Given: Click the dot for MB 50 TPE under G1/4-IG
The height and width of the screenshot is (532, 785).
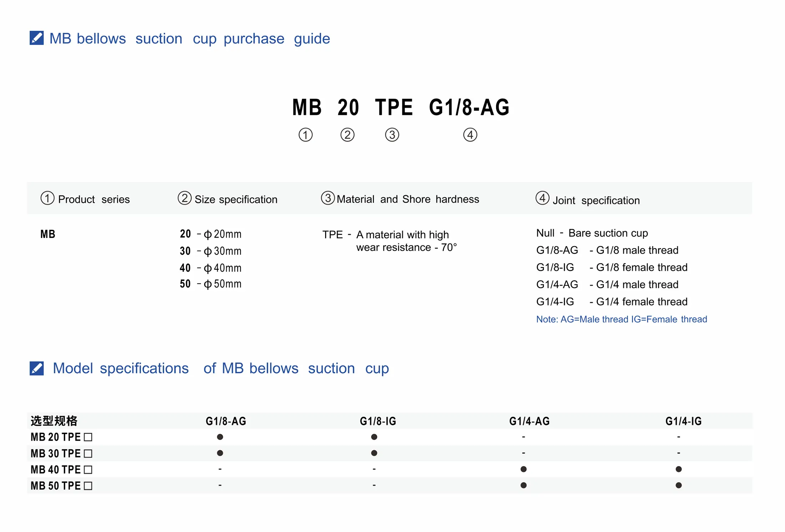Looking at the screenshot, I should [x=679, y=485].
